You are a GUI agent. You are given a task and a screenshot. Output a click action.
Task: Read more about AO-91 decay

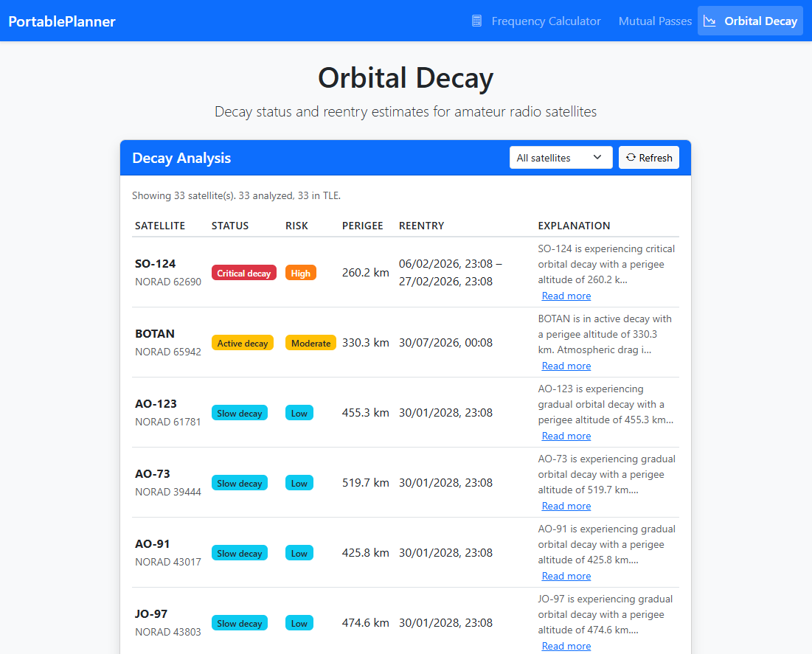[566, 575]
